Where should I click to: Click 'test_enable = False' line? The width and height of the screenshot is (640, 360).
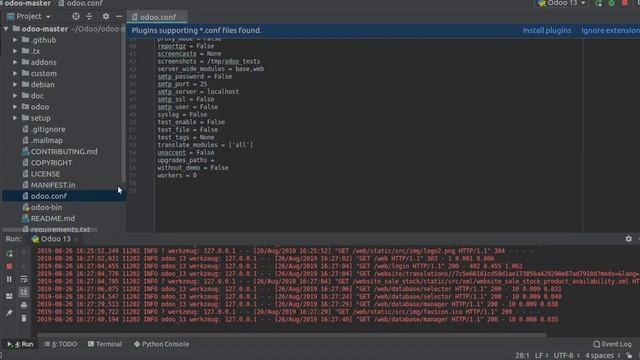point(191,122)
